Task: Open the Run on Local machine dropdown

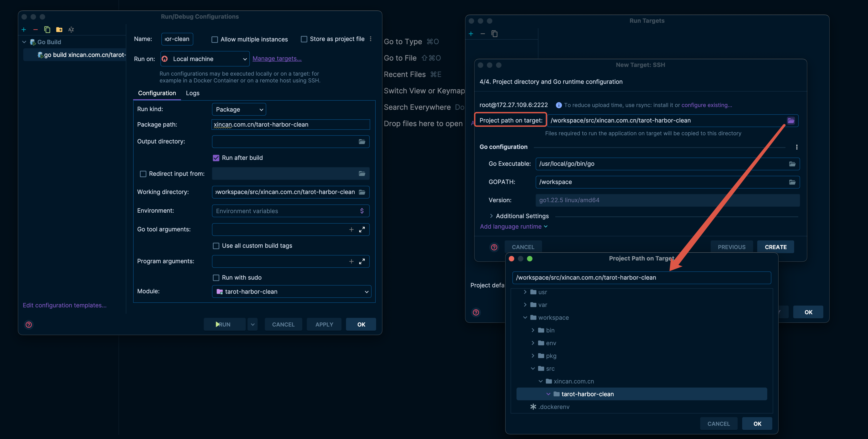Action: pos(205,59)
